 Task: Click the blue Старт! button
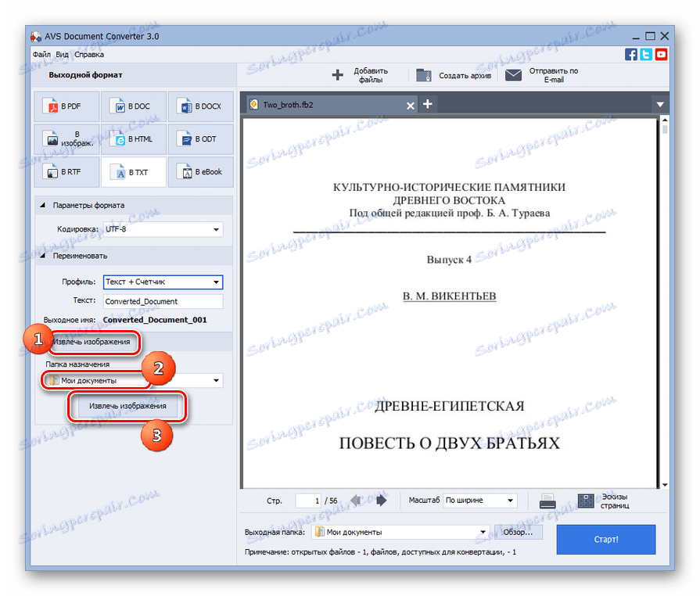click(606, 540)
